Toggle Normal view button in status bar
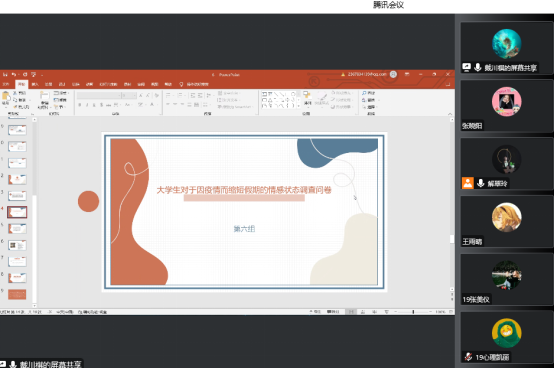This screenshot has height=368, width=554. [x=351, y=312]
